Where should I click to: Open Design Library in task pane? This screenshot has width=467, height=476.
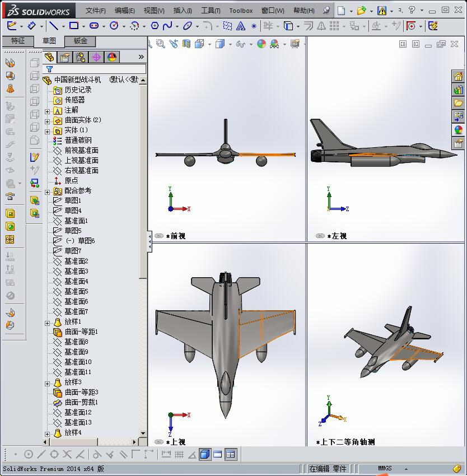[x=458, y=90]
